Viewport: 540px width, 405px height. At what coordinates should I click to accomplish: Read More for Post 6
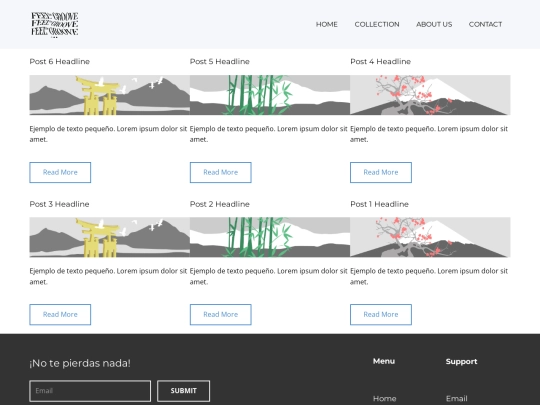pyautogui.click(x=60, y=173)
